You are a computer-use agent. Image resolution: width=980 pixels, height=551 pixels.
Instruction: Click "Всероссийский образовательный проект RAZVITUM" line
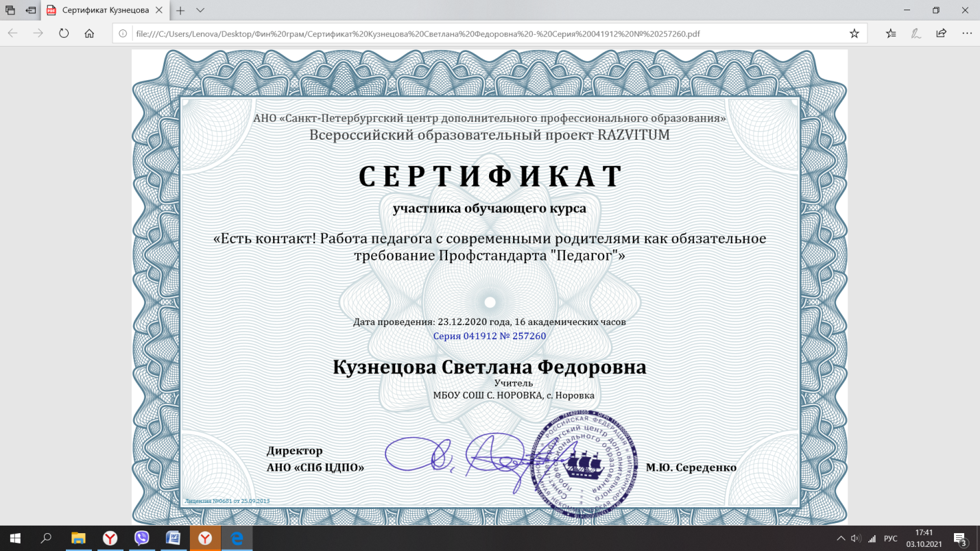tap(490, 134)
